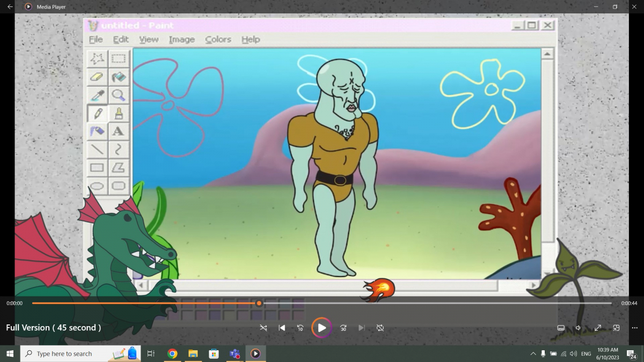Select the Polygon tool in Paint
The image size is (644, 362).
[x=119, y=168]
